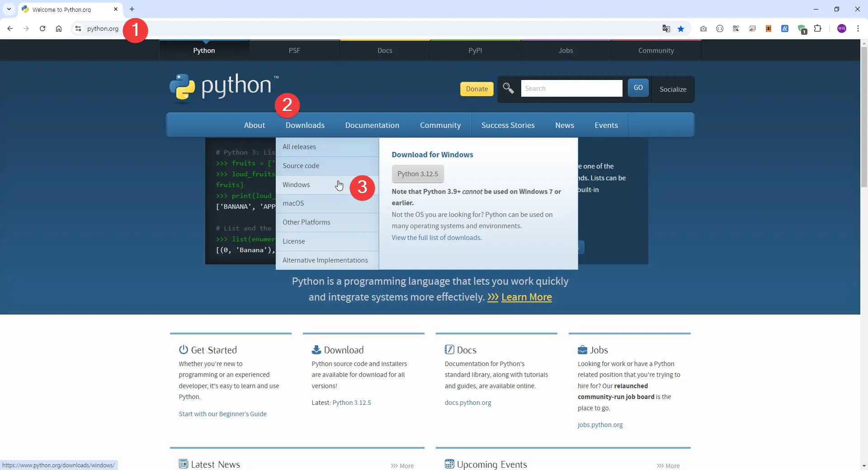Viewport: 868px width, 470px height.
Task: Go back with the browser back arrow
Action: 10,28
